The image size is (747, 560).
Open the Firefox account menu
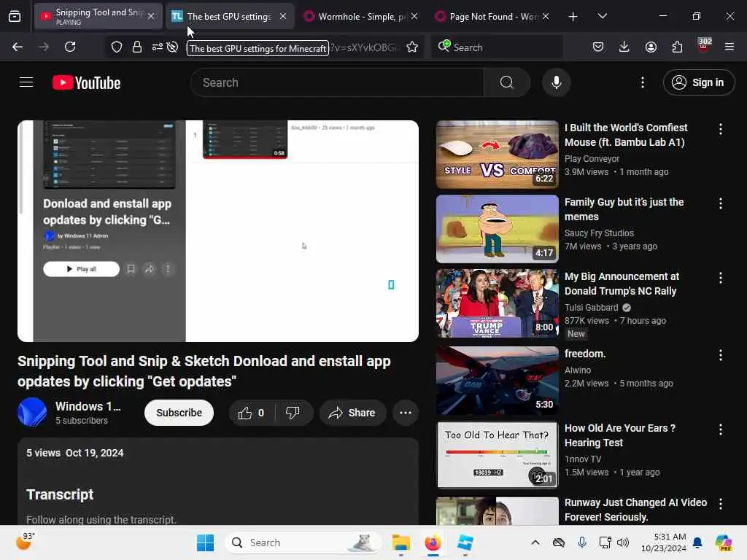click(651, 47)
